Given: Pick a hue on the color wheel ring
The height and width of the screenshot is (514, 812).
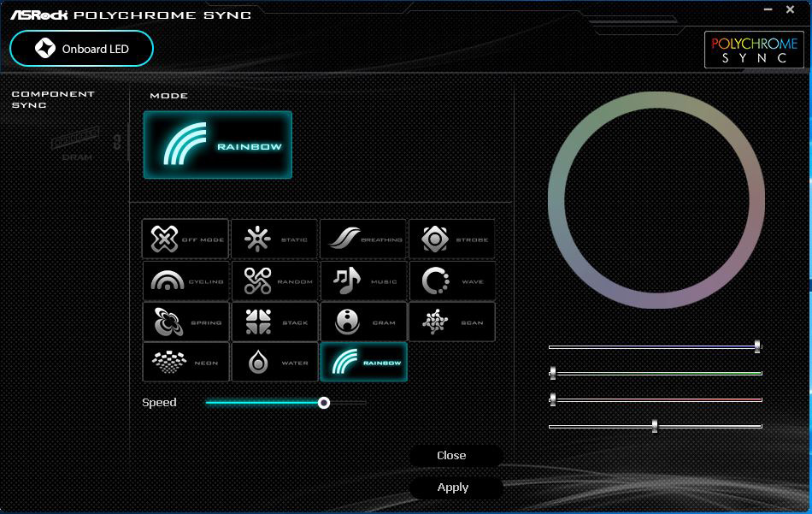Looking at the screenshot, I should (656, 101).
